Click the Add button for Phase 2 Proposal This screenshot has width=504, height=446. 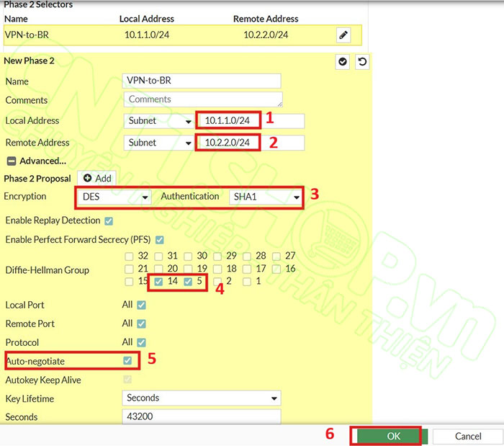96,178
